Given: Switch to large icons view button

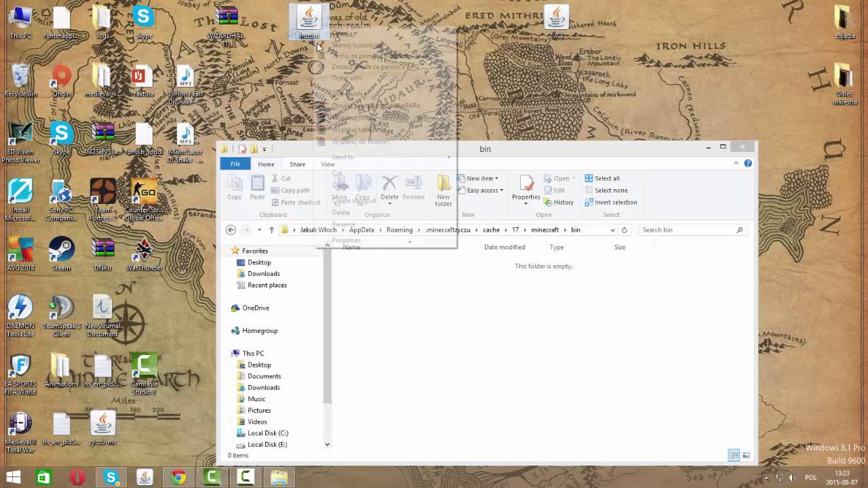Looking at the screenshot, I should 746,455.
